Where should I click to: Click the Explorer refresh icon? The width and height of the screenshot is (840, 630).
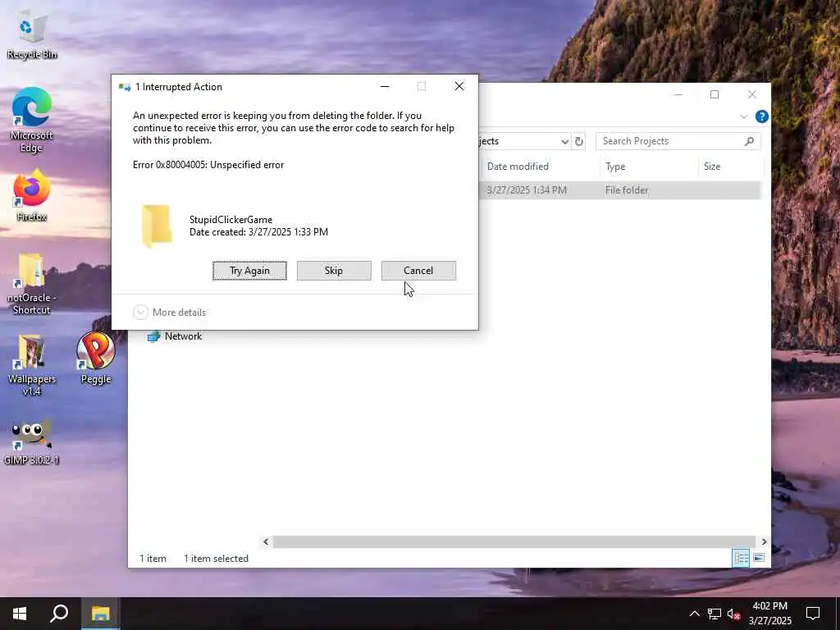579,141
